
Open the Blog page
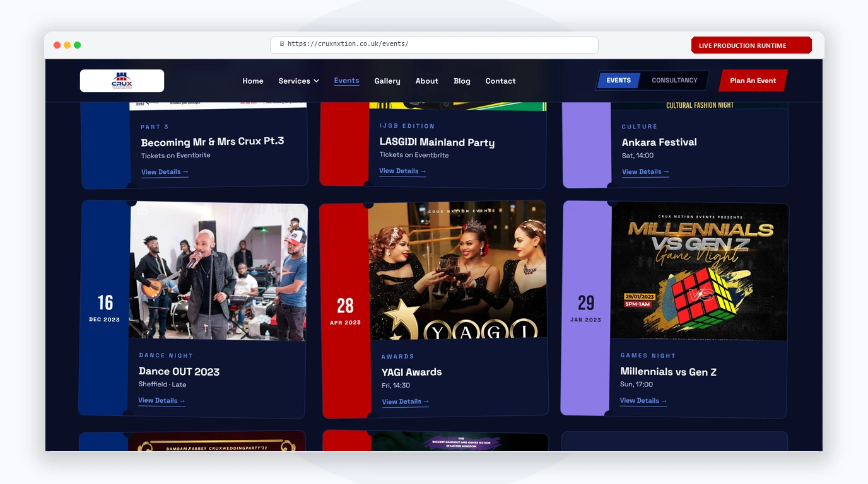[x=462, y=81]
